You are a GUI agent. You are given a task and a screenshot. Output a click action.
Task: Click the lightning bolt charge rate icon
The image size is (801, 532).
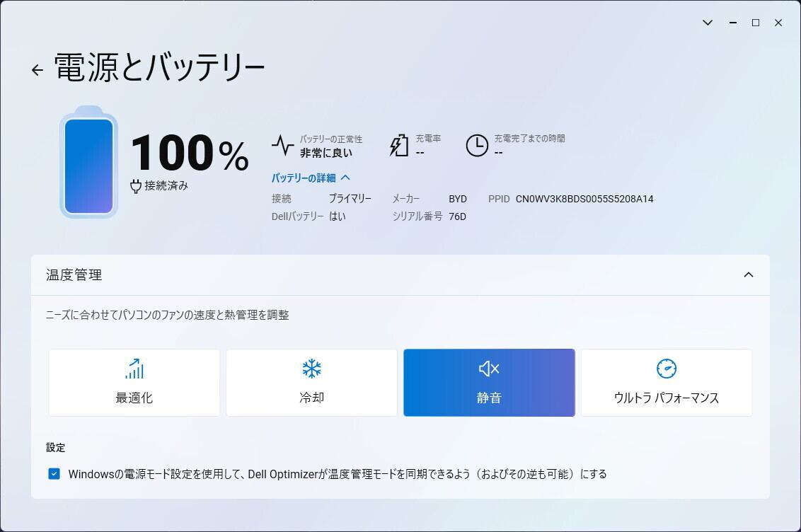[399, 144]
